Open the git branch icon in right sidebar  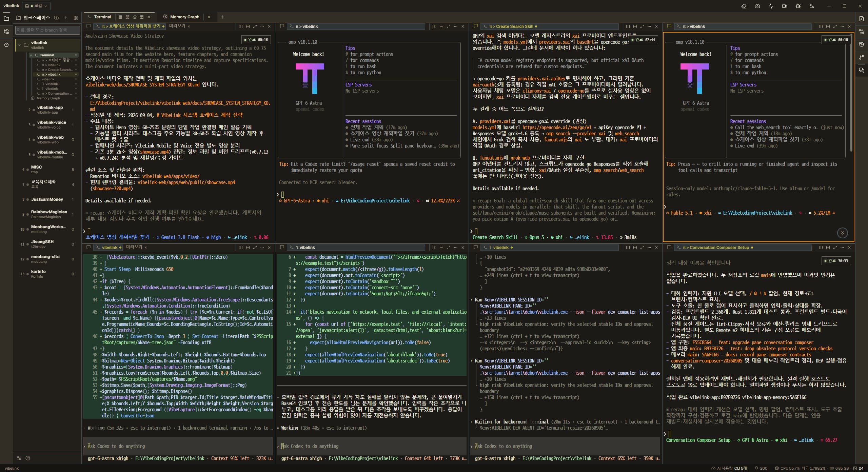coord(862,57)
